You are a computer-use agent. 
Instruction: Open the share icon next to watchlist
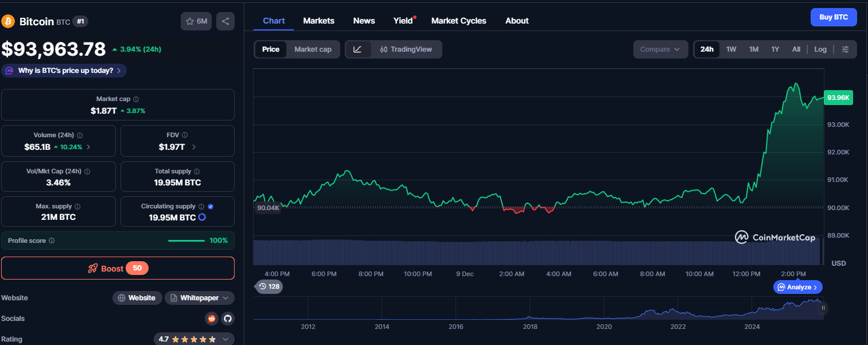click(225, 21)
